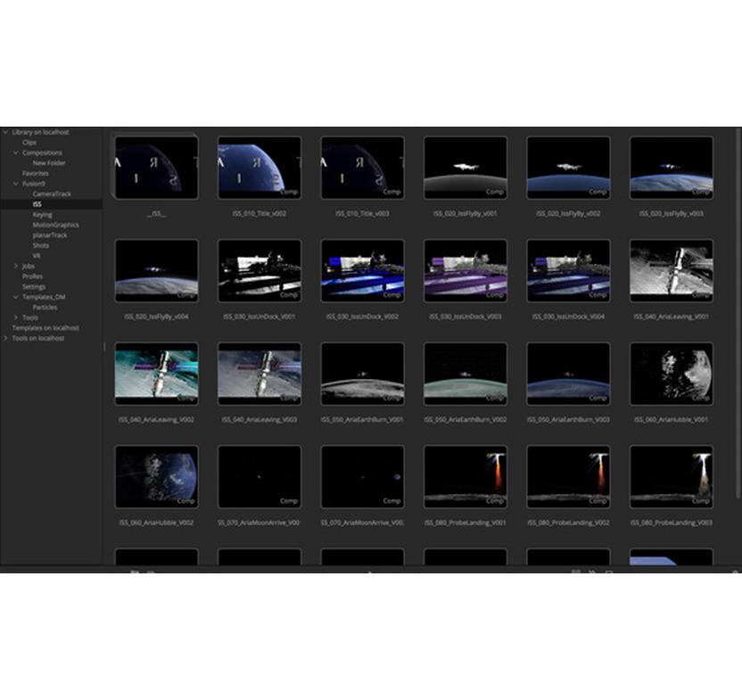
Task: Select the ISS_010_Title_v003 comp thumbnail
Action: 362,168
